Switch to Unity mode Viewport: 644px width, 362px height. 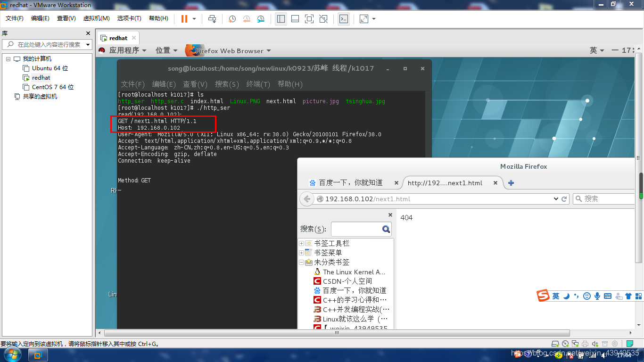[323, 19]
